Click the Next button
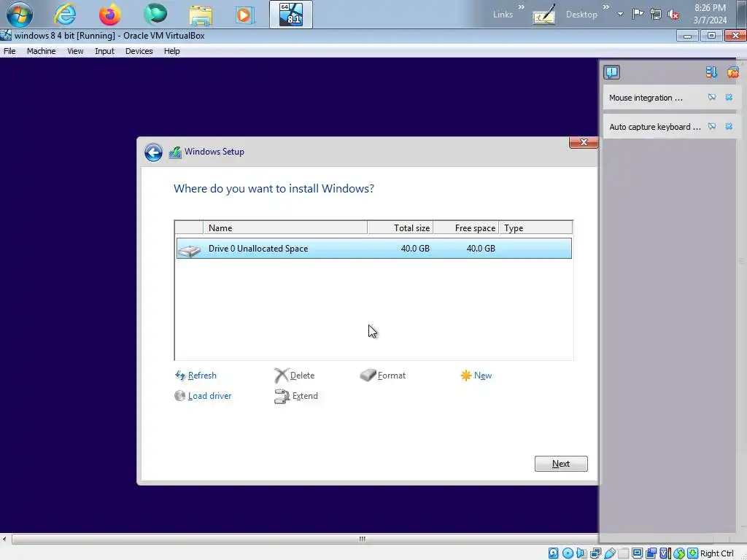The image size is (747, 560). coord(561,464)
